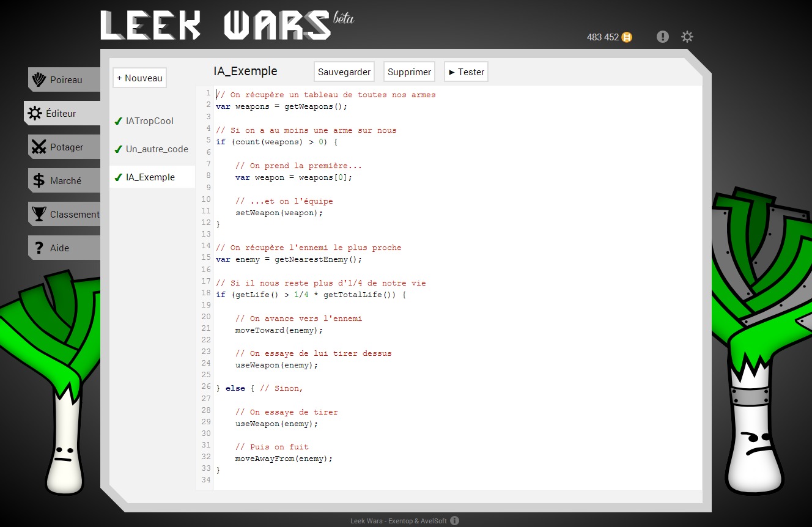Viewport: 812px width, 527px height.
Task: Run the code with the Tester button
Action: pos(465,72)
